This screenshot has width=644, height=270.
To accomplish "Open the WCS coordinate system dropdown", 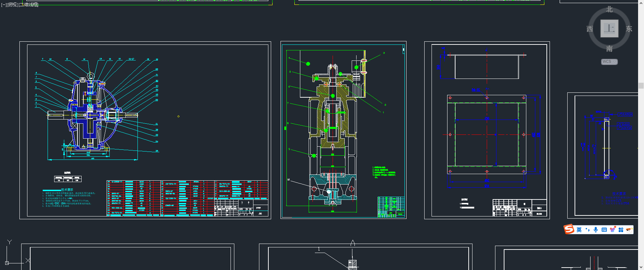I will [x=609, y=62].
